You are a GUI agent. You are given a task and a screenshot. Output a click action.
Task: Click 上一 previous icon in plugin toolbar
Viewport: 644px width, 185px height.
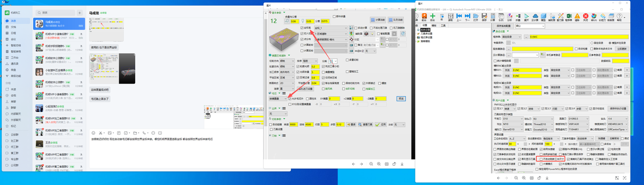click(459, 18)
